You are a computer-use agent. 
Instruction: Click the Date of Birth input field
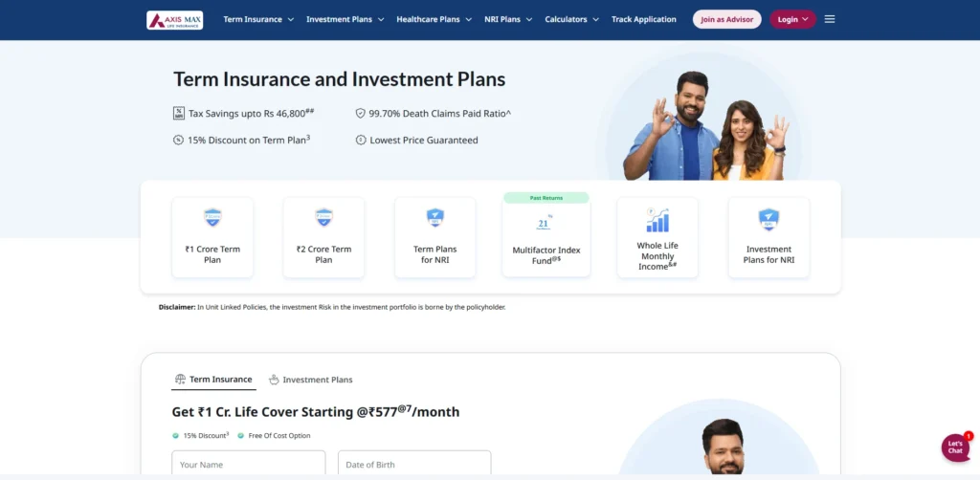pos(414,465)
